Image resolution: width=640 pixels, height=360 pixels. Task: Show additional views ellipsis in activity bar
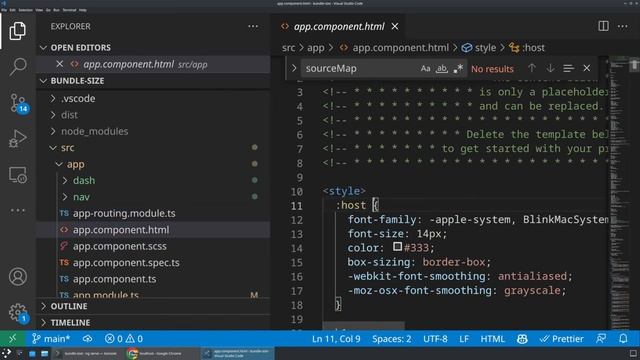point(18,211)
